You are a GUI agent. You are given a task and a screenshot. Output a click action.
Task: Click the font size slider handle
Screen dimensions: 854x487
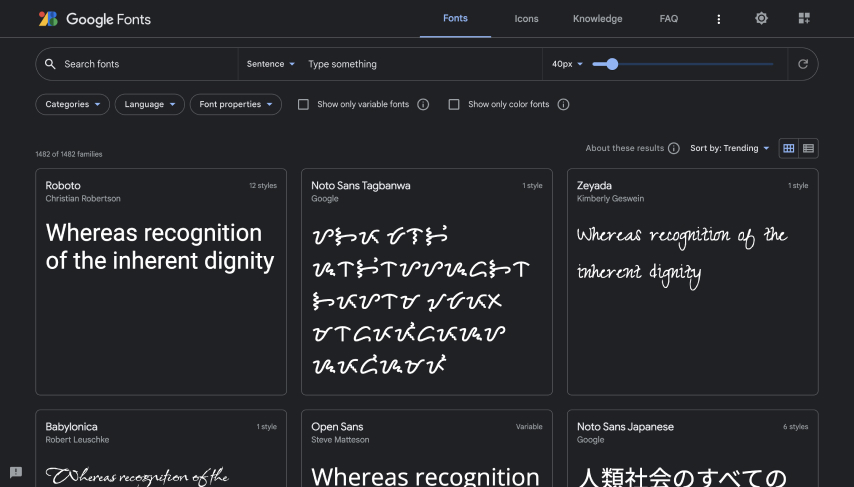click(x=612, y=64)
